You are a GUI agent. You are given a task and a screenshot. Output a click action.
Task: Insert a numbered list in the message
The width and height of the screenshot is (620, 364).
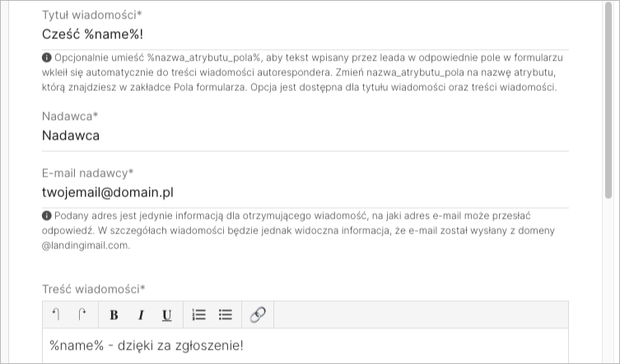click(x=198, y=315)
